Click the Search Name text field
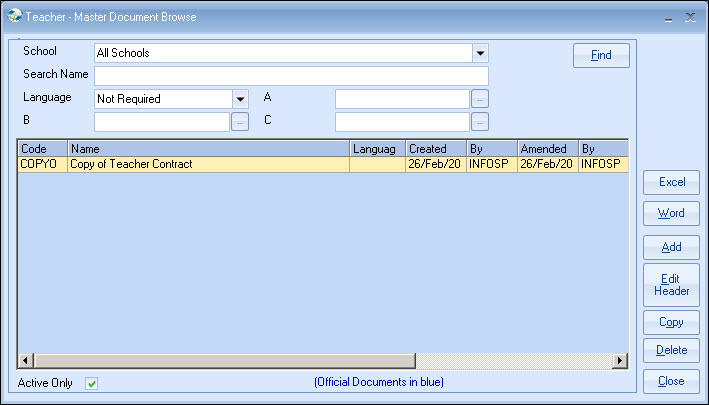The height and width of the screenshot is (405, 709). tap(291, 76)
